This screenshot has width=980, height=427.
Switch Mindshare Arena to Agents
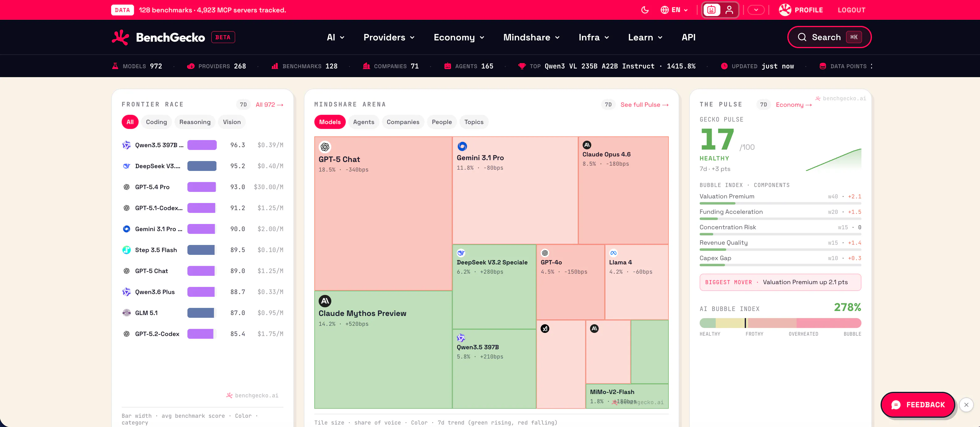click(x=364, y=122)
